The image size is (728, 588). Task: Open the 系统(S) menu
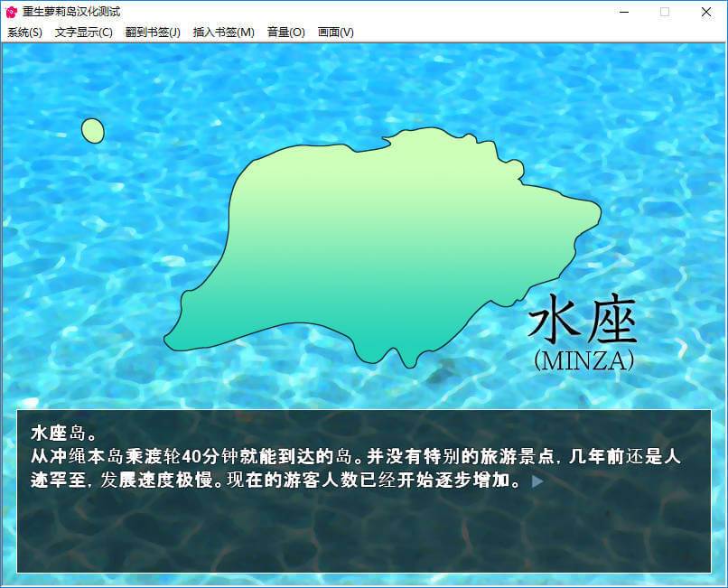(24, 33)
